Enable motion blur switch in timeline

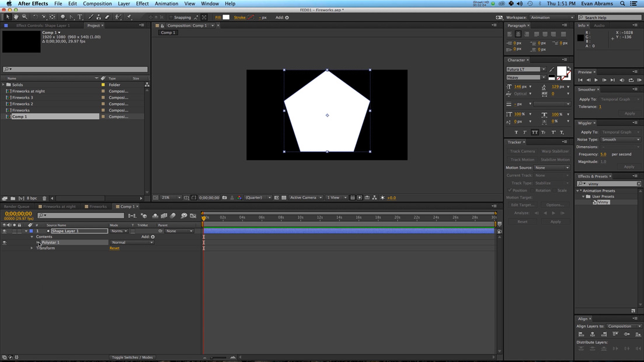point(173,215)
